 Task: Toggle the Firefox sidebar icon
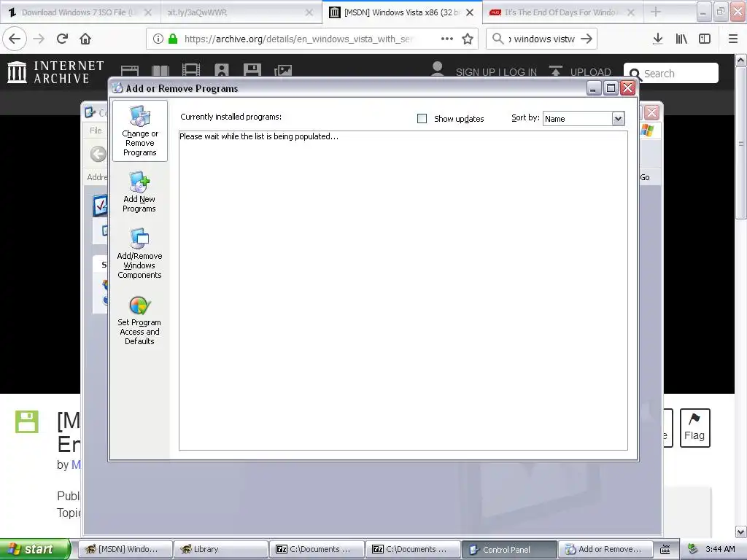click(705, 39)
